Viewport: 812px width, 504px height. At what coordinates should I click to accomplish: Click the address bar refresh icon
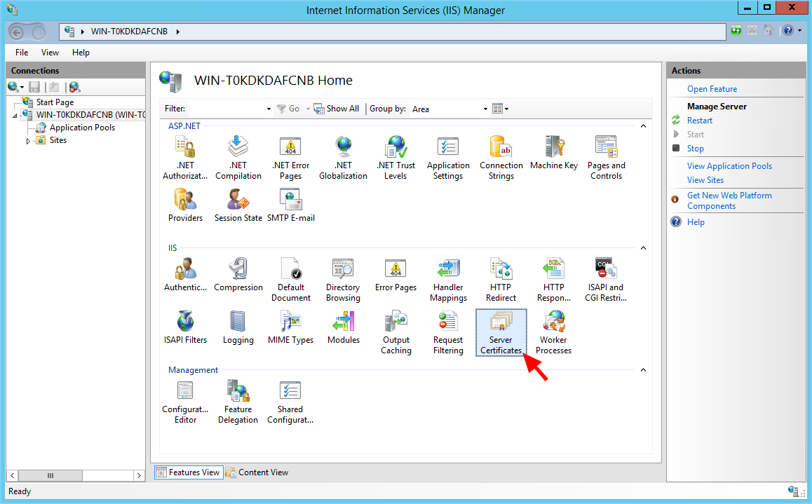(x=736, y=31)
